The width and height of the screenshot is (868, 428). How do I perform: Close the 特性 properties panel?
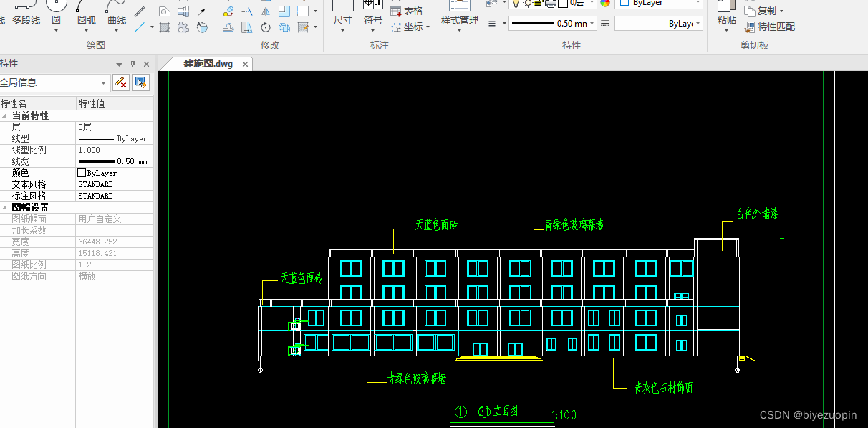coord(146,64)
